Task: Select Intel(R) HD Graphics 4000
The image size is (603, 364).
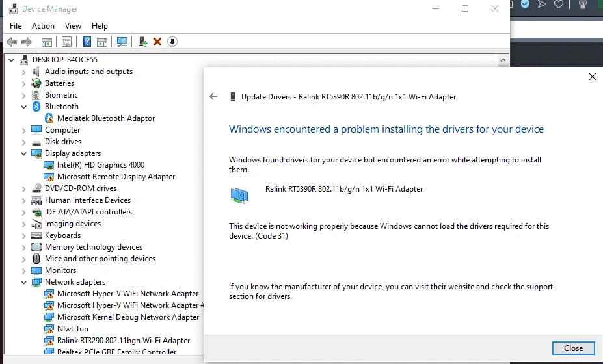Action: point(101,165)
